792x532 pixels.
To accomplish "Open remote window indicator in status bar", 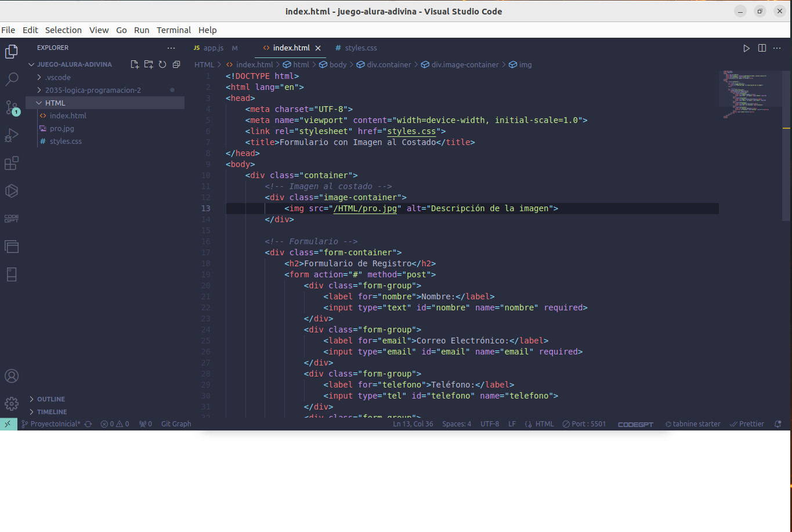I will [8, 424].
